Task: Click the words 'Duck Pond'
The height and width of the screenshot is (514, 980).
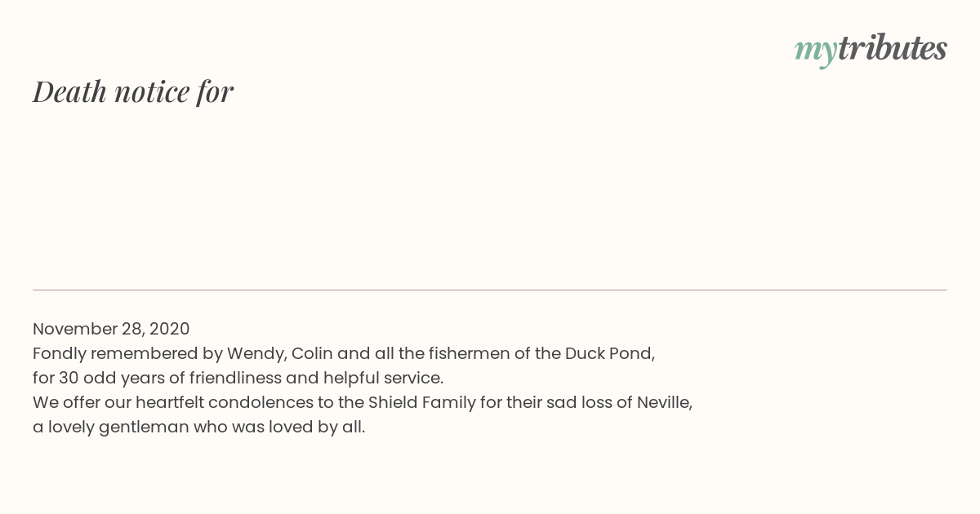Action: tap(608, 353)
